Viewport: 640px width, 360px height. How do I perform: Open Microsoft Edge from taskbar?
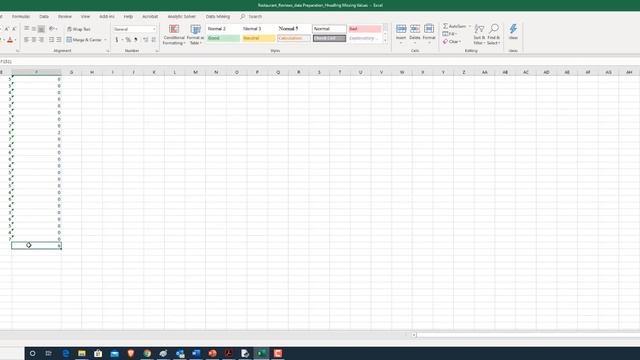[65, 353]
